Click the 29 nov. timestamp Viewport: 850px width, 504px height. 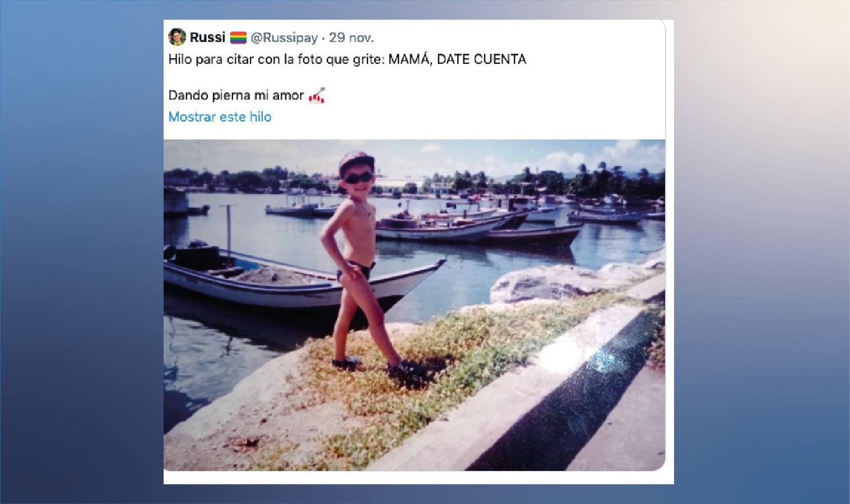[351, 38]
